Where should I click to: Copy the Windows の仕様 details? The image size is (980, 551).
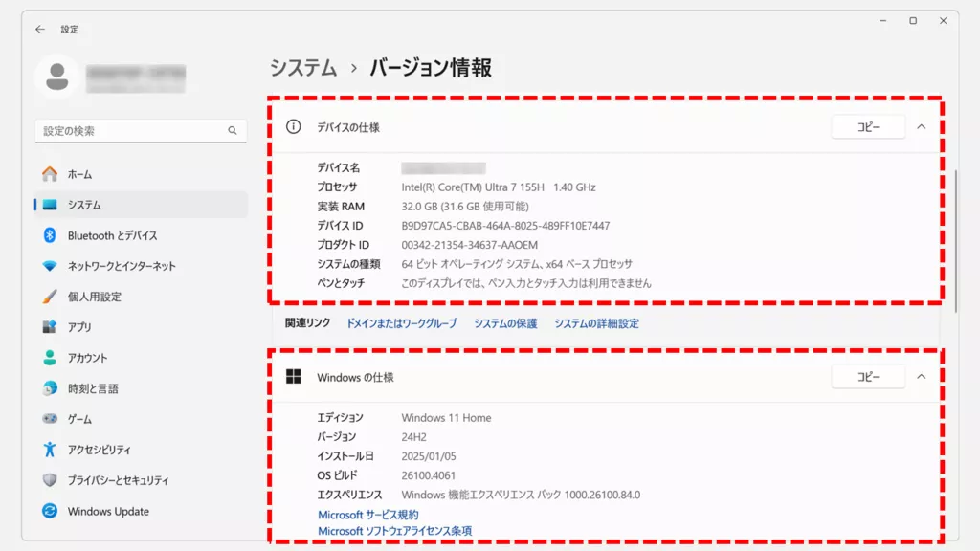click(x=868, y=377)
